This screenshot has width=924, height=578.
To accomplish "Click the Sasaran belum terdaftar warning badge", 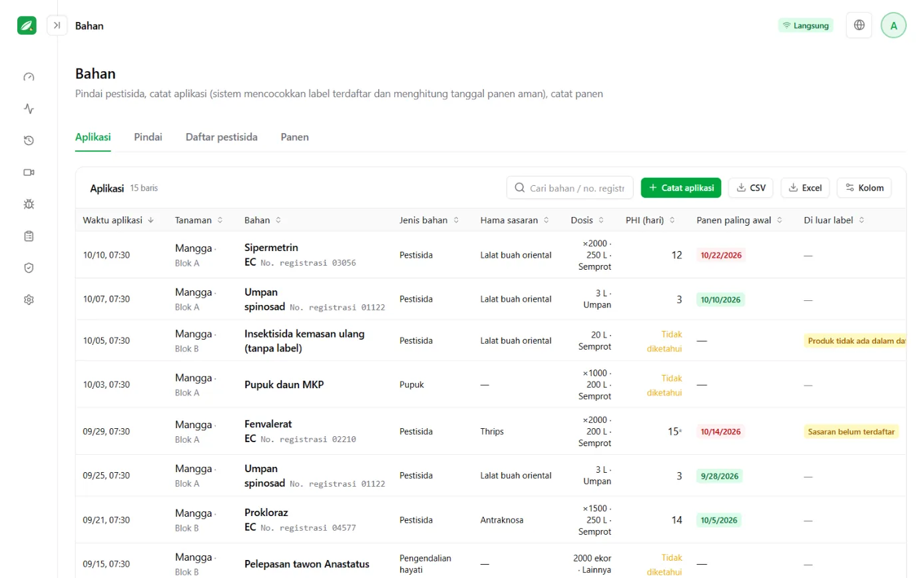I will [x=851, y=432].
